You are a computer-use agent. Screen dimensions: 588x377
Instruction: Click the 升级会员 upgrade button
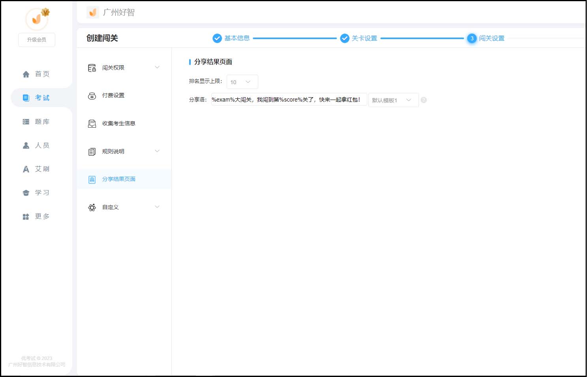(x=37, y=40)
